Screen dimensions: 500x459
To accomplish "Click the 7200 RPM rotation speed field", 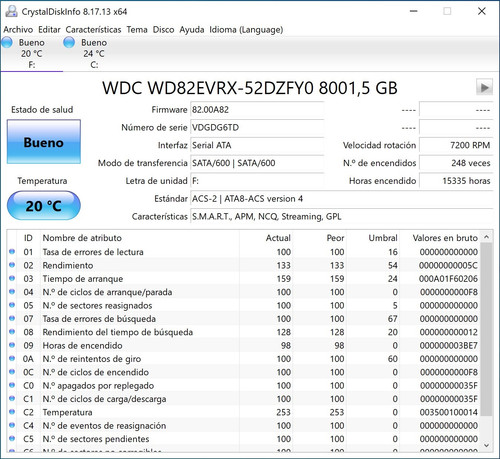I will pyautogui.click(x=456, y=145).
